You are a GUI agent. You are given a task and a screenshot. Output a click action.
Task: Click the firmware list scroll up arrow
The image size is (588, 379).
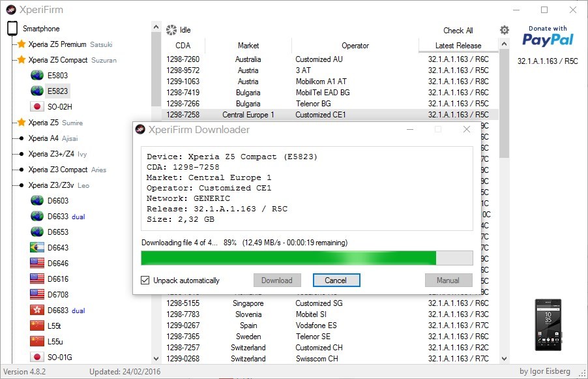pos(505,44)
